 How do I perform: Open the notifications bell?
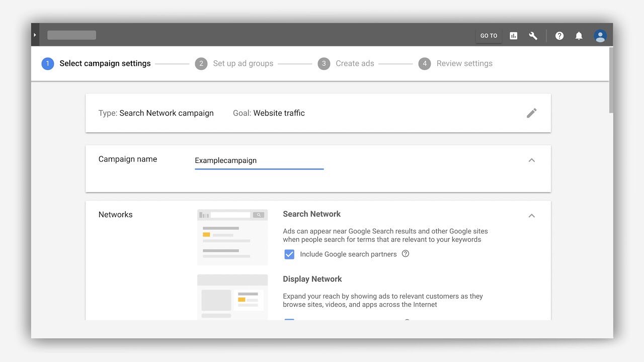pos(579,36)
